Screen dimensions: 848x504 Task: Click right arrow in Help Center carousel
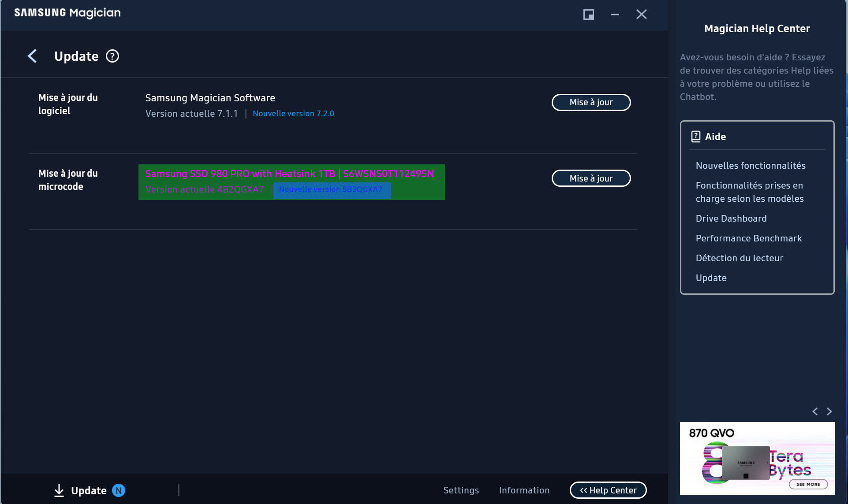click(x=829, y=411)
